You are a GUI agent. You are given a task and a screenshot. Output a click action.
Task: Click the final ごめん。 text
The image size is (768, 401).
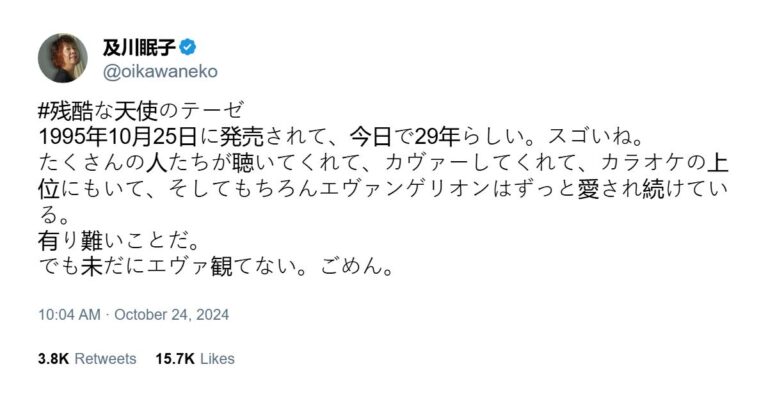358,266
